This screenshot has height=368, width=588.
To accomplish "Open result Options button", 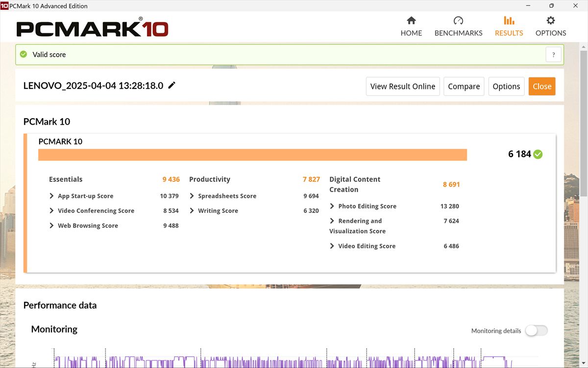I will click(506, 86).
